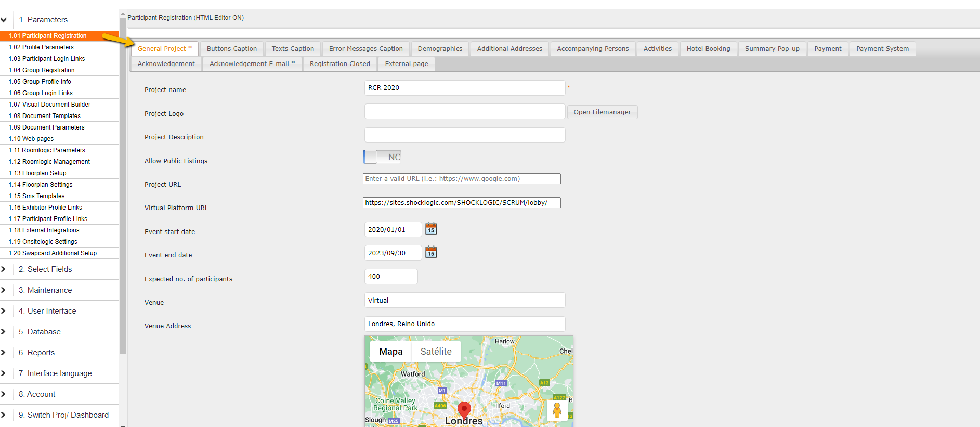The width and height of the screenshot is (980, 427).
Task: Expand the 4. User Interface section
Action: pos(59,311)
